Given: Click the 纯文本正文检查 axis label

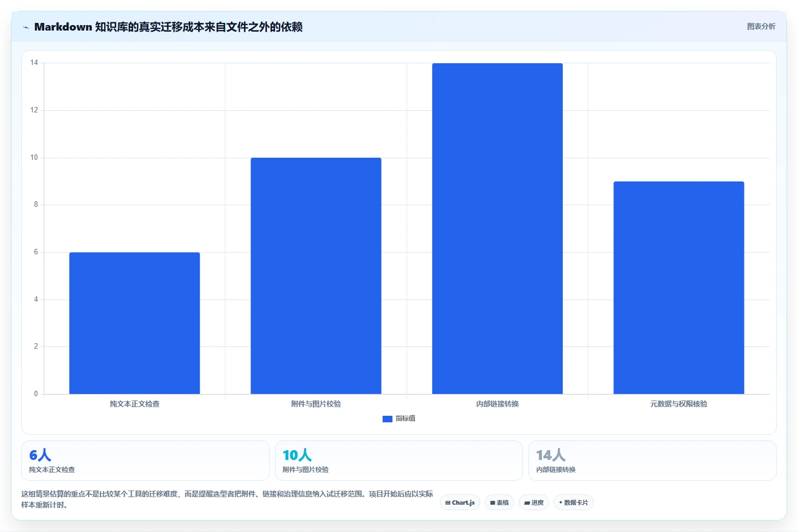Looking at the screenshot, I should [134, 404].
